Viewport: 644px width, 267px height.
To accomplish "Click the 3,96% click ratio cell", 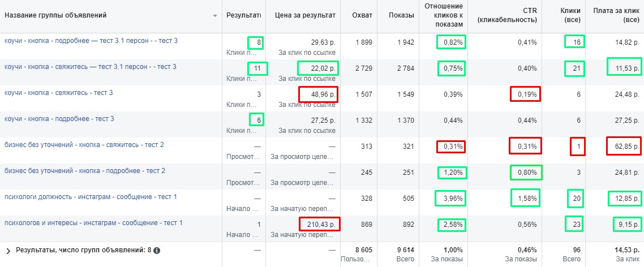I will point(450,199).
